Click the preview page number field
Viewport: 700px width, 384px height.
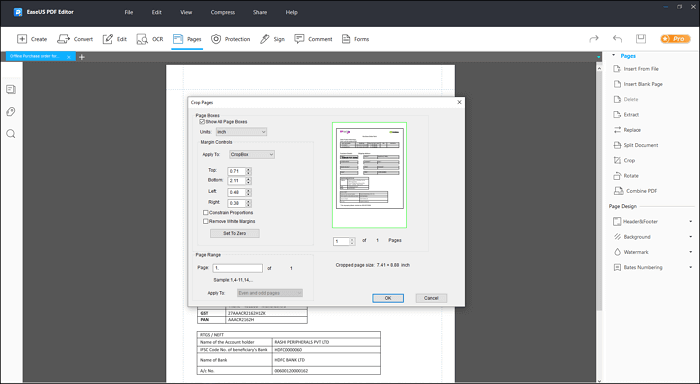pos(342,241)
